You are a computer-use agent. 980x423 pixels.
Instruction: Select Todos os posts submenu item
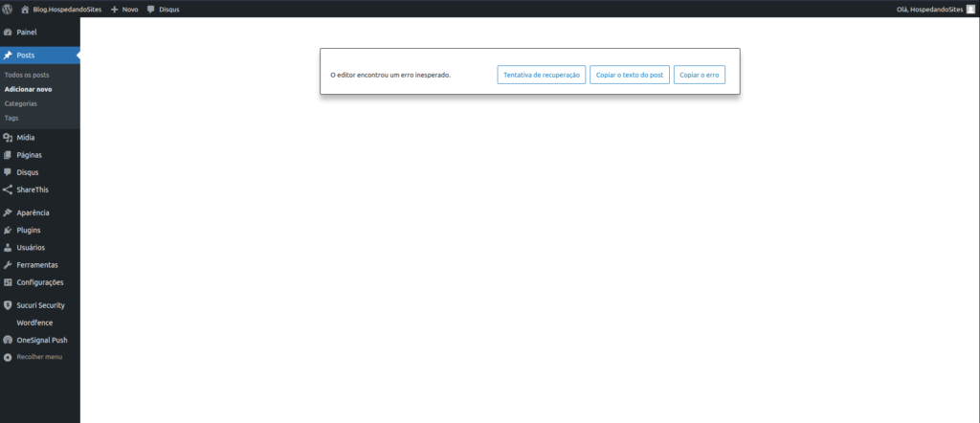tap(27, 75)
